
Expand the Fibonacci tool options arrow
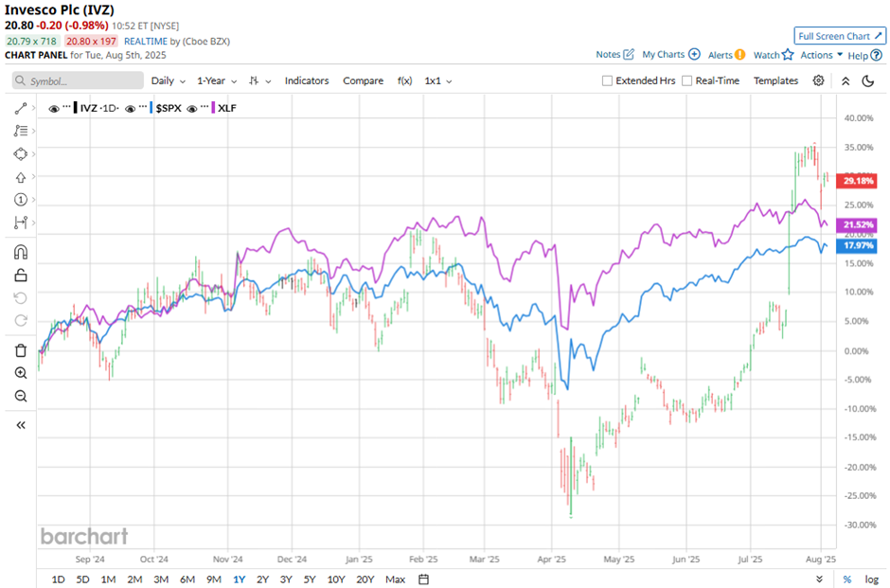(x=33, y=131)
